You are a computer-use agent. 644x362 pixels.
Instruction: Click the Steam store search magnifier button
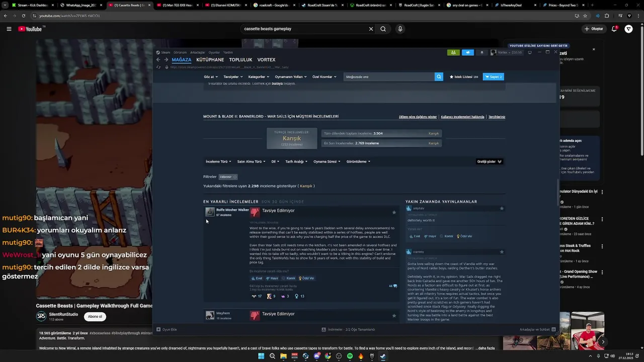click(439, 77)
